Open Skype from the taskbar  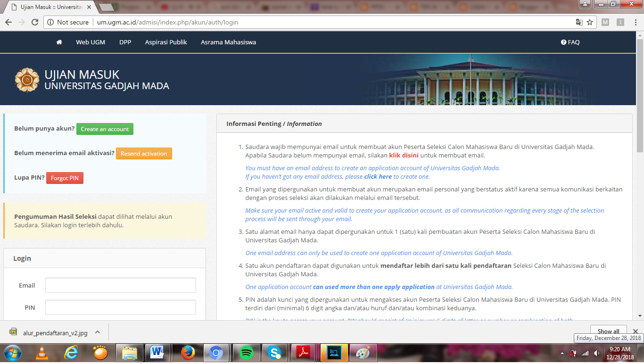(274, 353)
